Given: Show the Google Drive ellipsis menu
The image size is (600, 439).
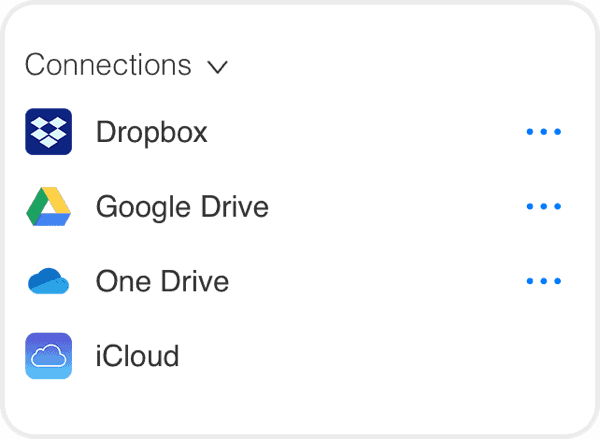Looking at the screenshot, I should 544,206.
